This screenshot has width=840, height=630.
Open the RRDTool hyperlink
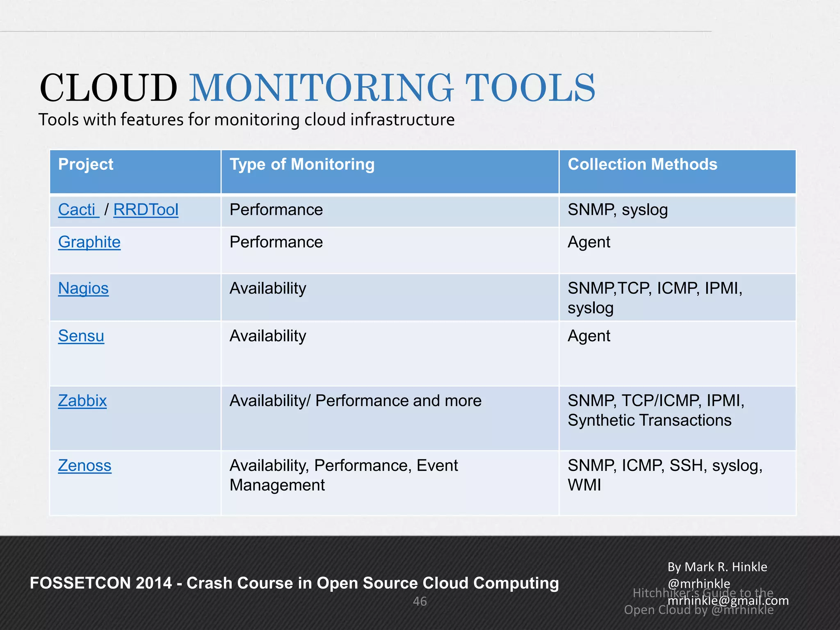pos(146,210)
